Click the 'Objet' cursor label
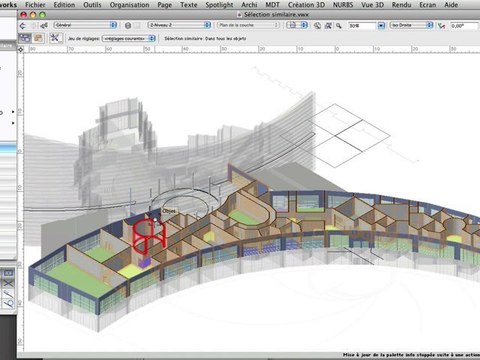Image resolution: width=480 pixels, height=360 pixels. click(x=169, y=211)
